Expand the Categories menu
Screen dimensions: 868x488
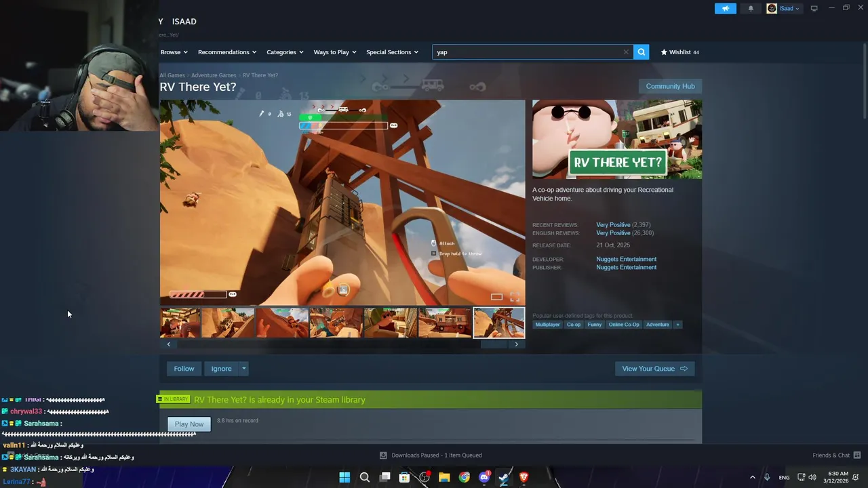[x=285, y=52]
